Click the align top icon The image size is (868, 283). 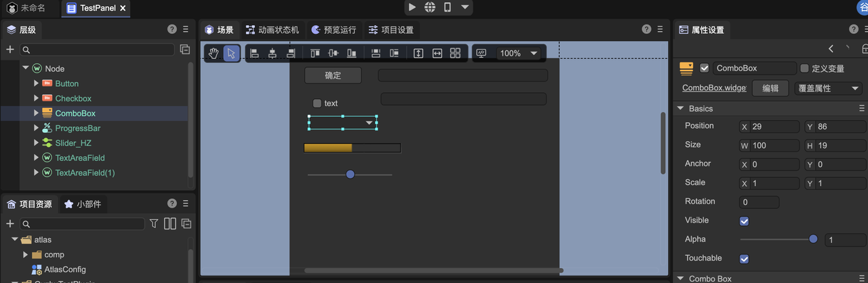point(315,54)
